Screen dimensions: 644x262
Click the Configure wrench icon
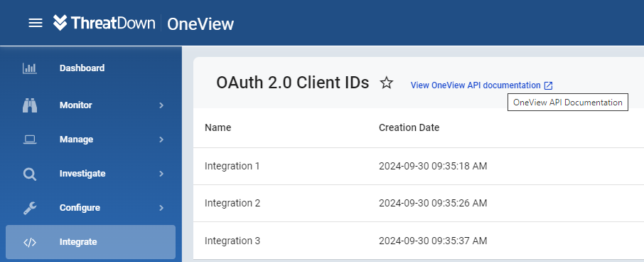pyautogui.click(x=30, y=208)
